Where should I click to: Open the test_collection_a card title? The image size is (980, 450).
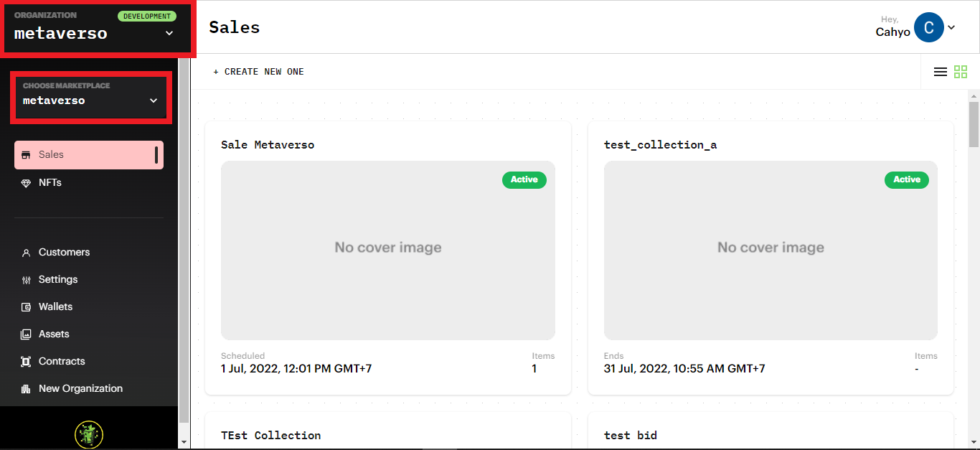[x=660, y=145]
